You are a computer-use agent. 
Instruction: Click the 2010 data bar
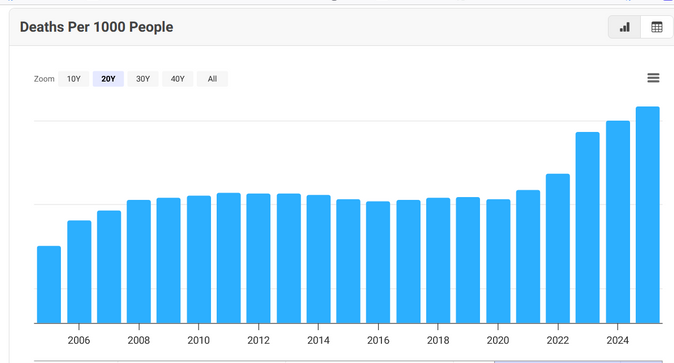[199, 260]
